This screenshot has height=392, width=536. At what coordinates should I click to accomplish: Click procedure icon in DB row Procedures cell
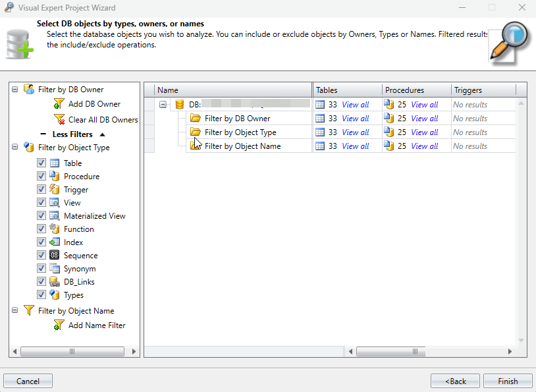click(389, 104)
